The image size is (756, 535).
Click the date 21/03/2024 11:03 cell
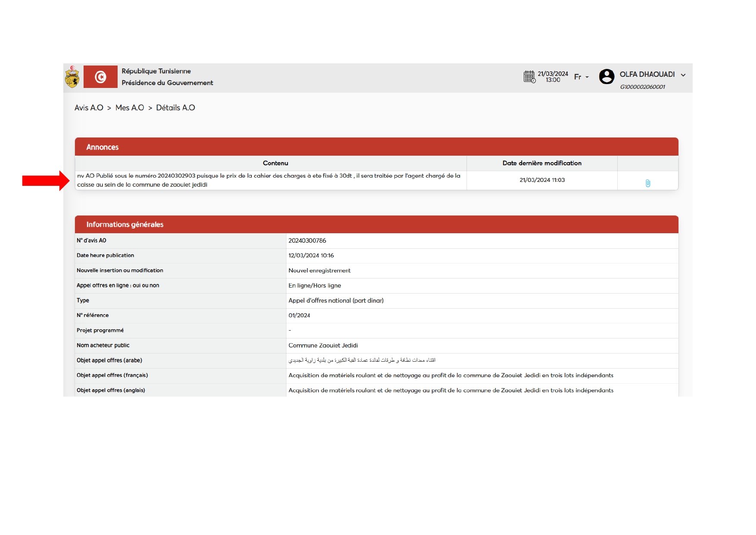(x=542, y=180)
